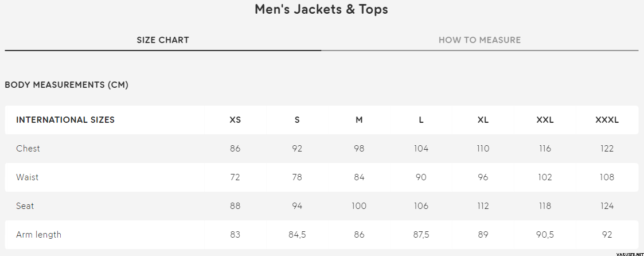Click the VARUSTE.NET watermark link
The width and height of the screenshot is (644, 256).
coord(629,254)
